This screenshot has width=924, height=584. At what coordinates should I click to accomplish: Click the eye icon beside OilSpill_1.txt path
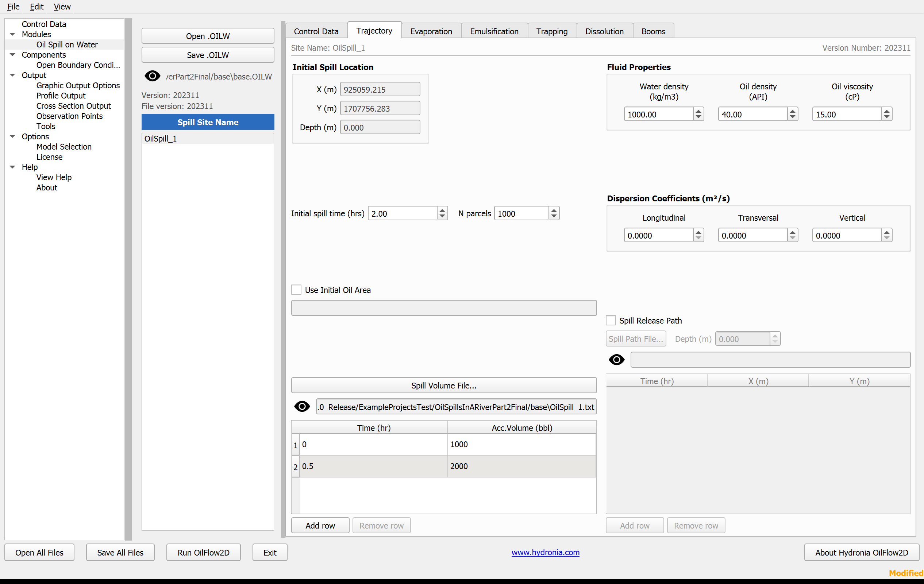tap(302, 406)
